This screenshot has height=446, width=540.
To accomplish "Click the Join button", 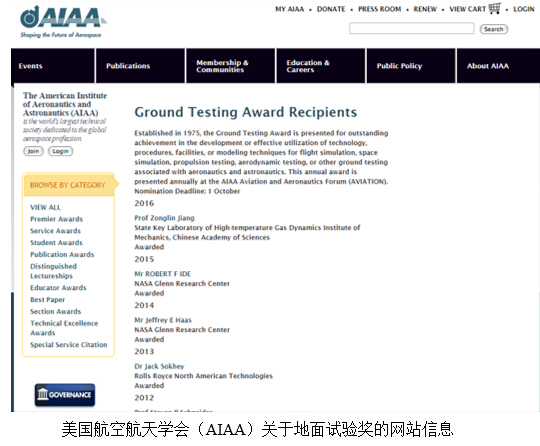I will pyautogui.click(x=33, y=151).
